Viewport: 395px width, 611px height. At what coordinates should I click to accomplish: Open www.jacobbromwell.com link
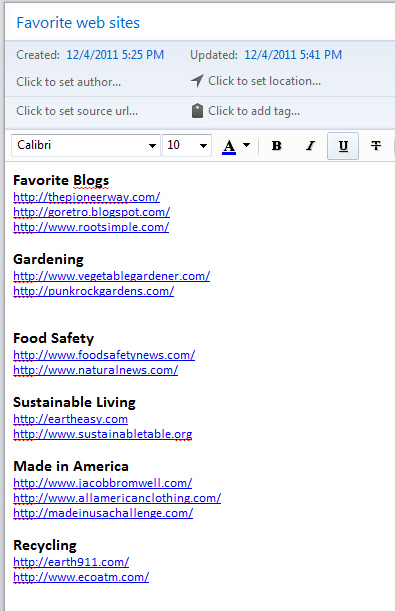(103, 483)
